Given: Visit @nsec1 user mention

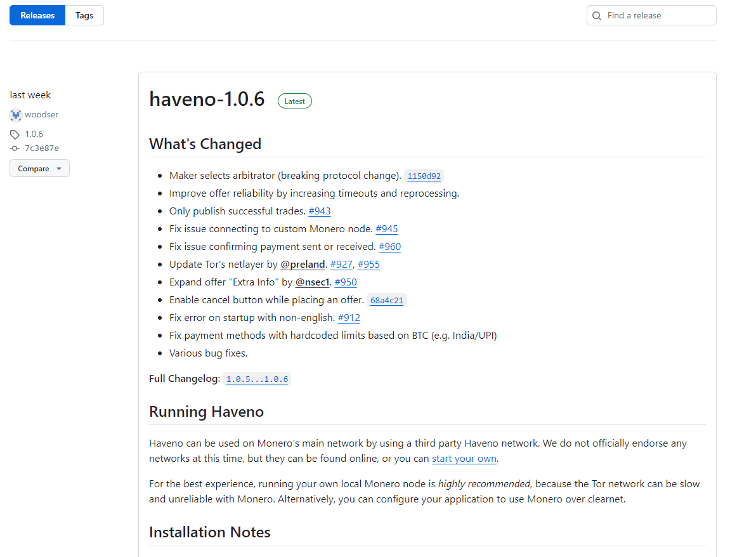Looking at the screenshot, I should [312, 282].
